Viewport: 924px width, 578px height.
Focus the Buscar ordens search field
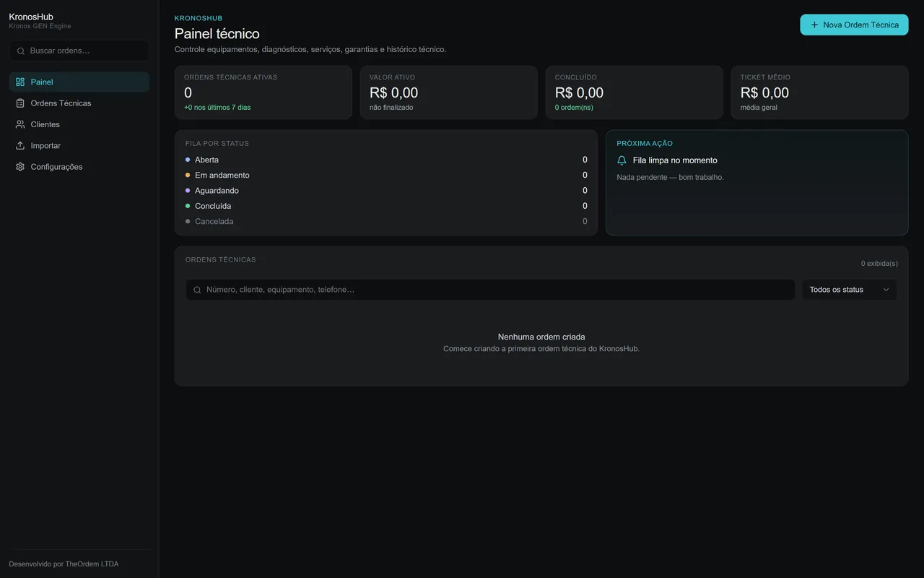[79, 51]
